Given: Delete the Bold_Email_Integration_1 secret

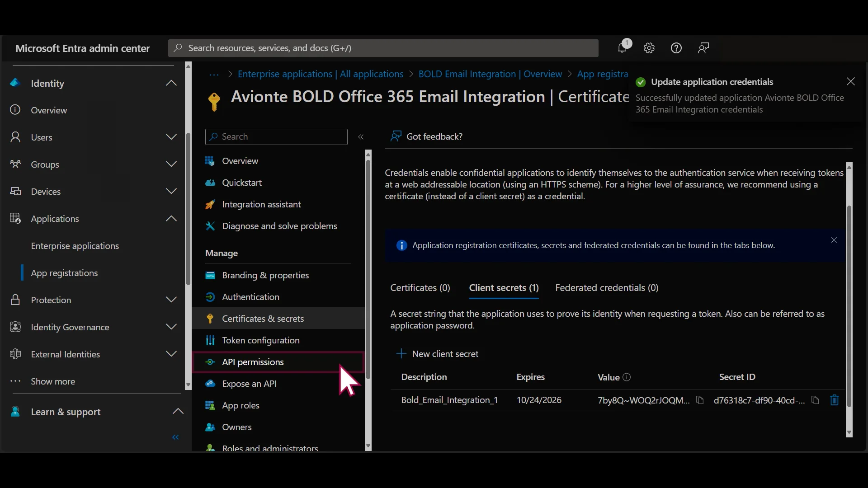Looking at the screenshot, I should pos(835,400).
